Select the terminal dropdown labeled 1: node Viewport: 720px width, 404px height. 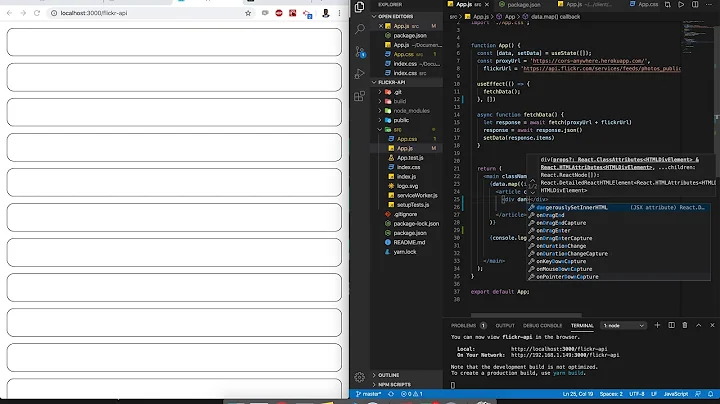[623, 325]
